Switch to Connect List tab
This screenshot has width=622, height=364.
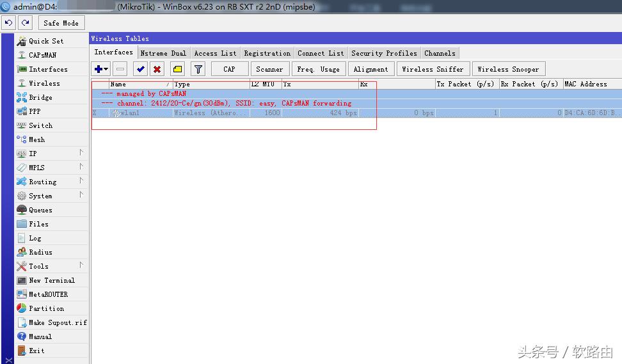tap(321, 53)
